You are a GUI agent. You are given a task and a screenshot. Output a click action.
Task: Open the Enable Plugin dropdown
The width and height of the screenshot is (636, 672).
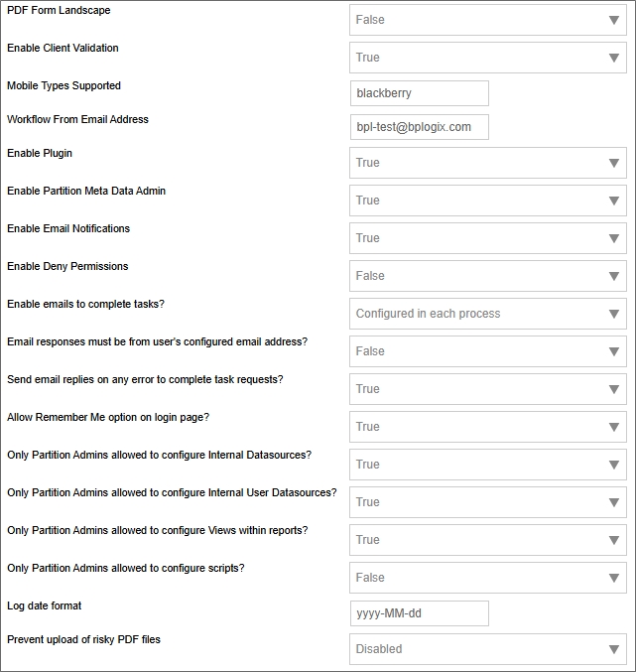coord(487,163)
